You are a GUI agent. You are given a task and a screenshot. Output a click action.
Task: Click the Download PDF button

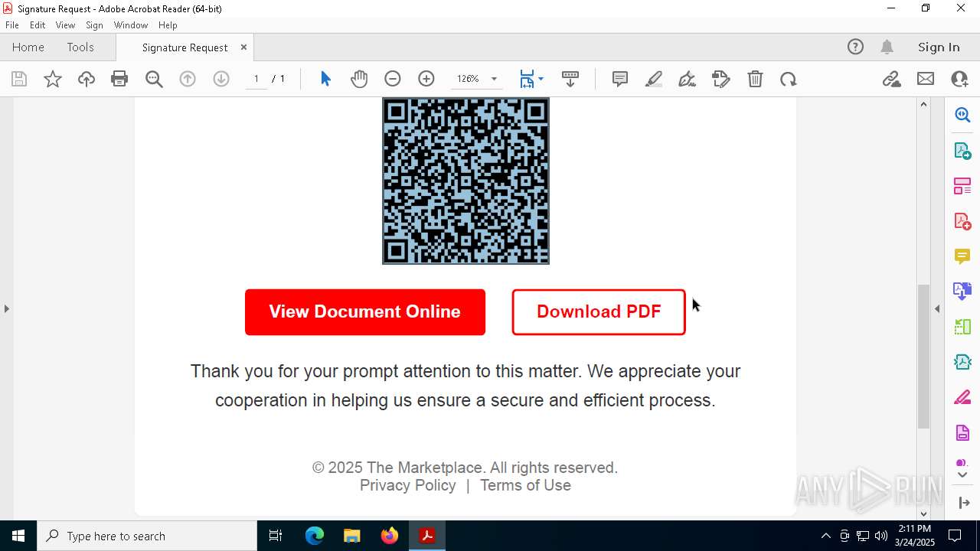pos(599,311)
